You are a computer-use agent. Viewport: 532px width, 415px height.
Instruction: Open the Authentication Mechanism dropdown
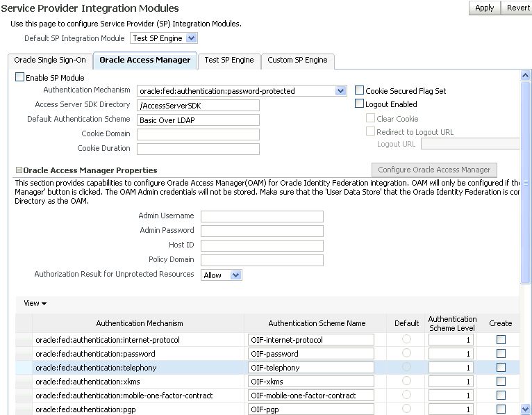click(340, 91)
